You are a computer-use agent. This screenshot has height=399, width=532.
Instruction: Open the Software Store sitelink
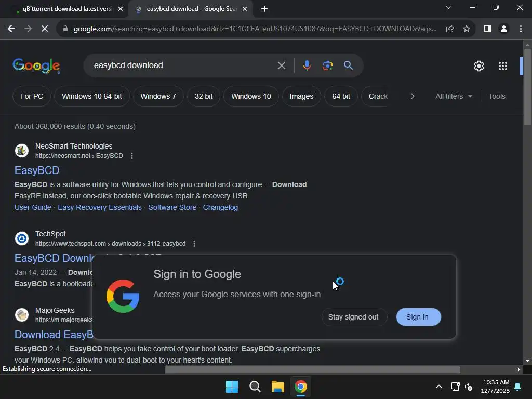click(172, 207)
